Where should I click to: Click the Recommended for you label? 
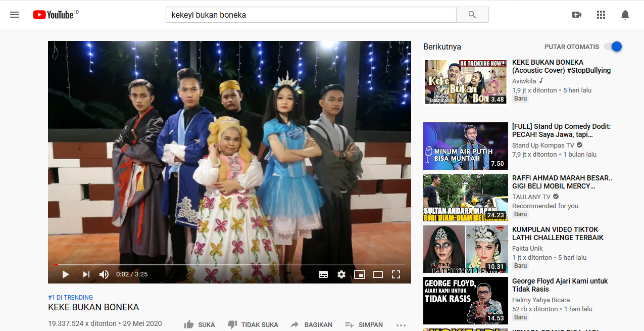(x=545, y=206)
